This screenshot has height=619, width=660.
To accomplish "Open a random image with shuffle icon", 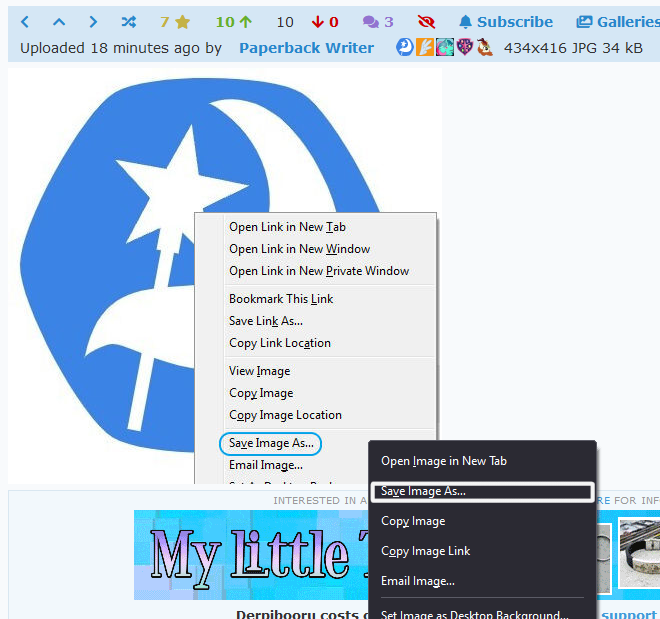I will (128, 22).
